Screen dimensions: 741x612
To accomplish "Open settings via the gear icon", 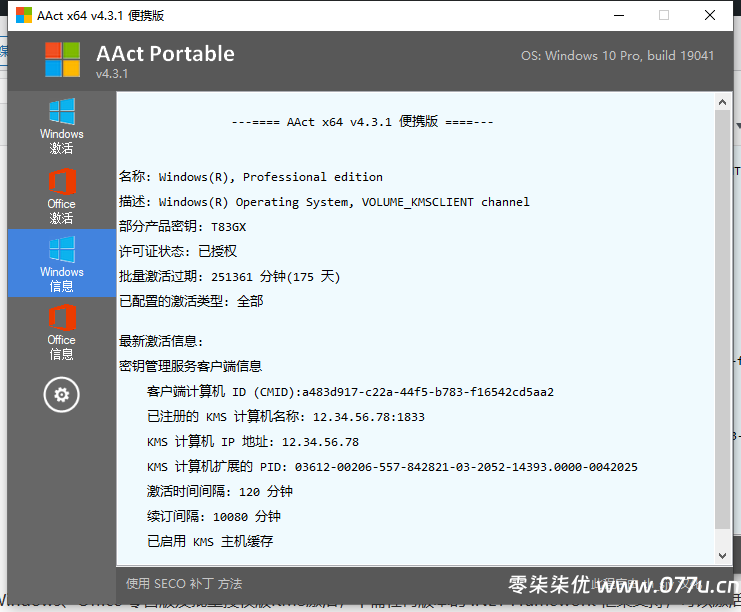I will (61, 395).
